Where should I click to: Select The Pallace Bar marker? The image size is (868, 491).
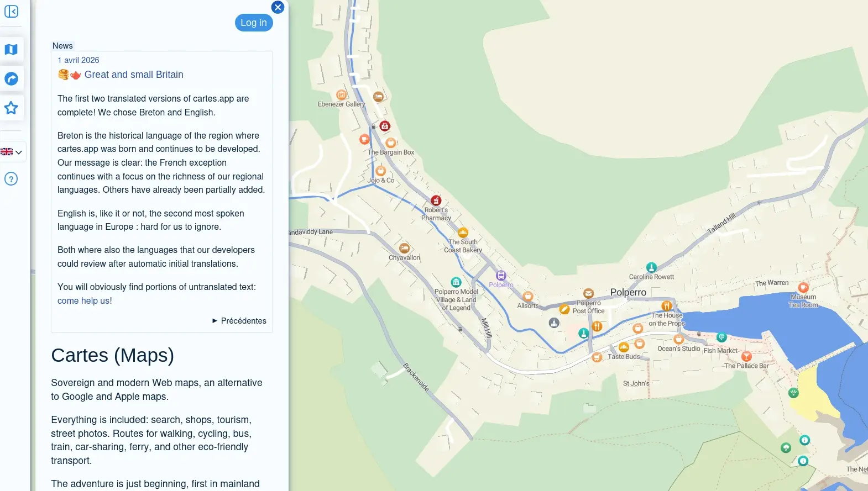click(x=746, y=356)
